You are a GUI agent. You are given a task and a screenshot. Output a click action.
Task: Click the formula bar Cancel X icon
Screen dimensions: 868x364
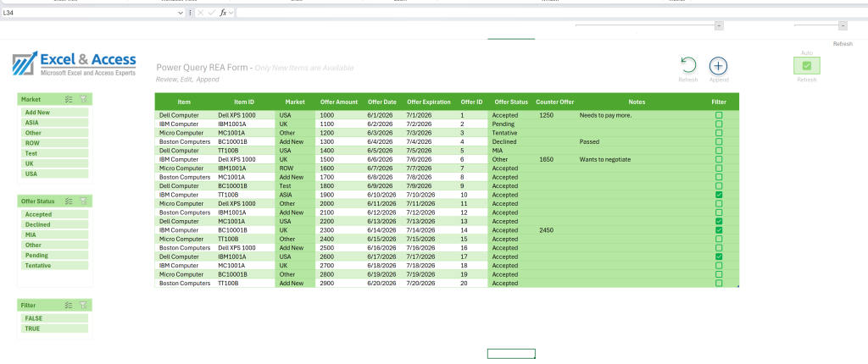pyautogui.click(x=200, y=12)
